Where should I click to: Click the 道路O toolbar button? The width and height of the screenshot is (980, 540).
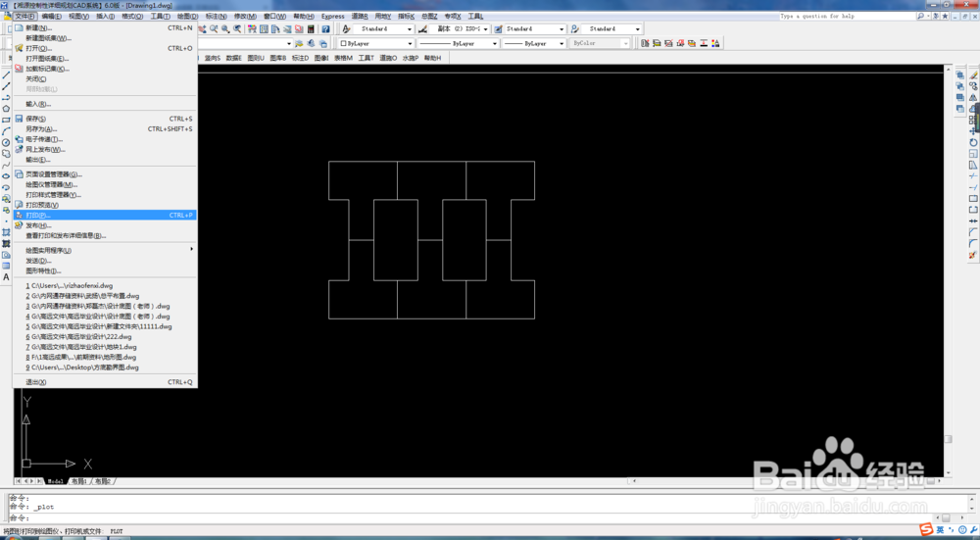[388, 58]
